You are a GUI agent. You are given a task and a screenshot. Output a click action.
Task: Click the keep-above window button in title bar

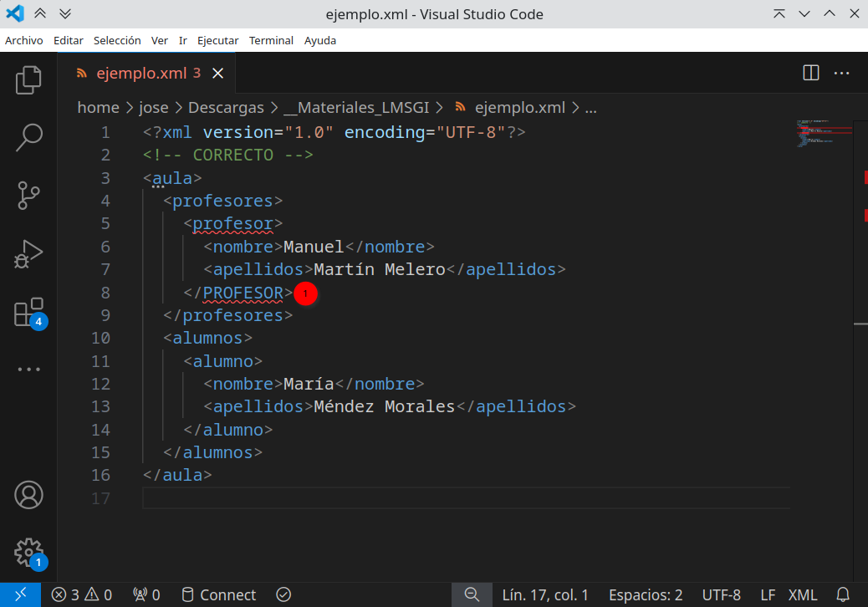click(779, 13)
